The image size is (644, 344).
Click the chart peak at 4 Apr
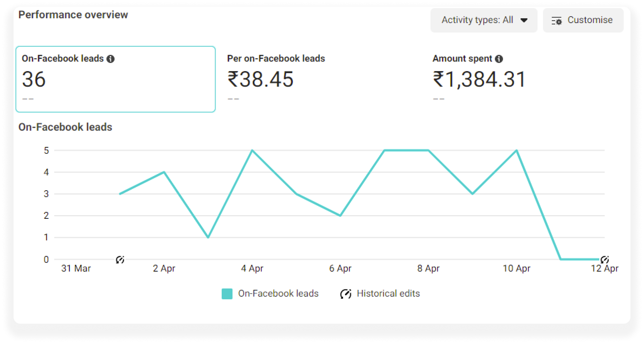coord(252,150)
